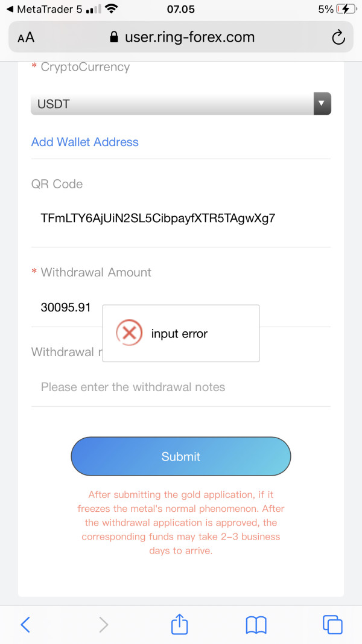Expand the USDT cryptocurrency dropdown

coord(181,103)
